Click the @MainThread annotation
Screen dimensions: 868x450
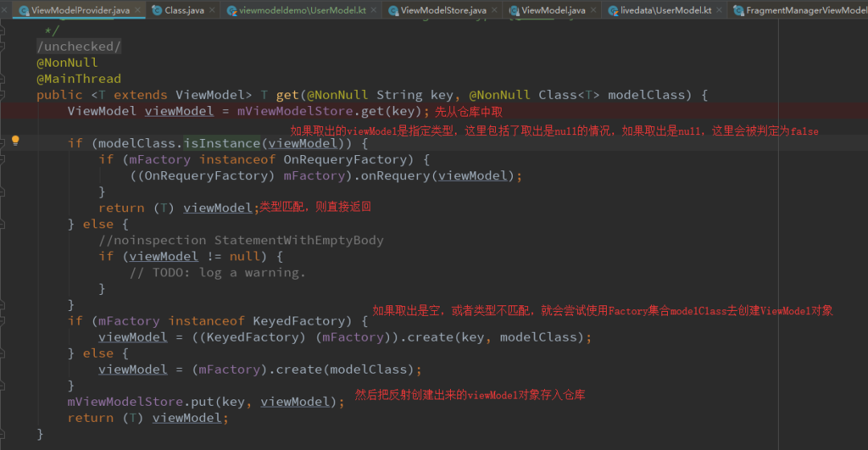79,79
